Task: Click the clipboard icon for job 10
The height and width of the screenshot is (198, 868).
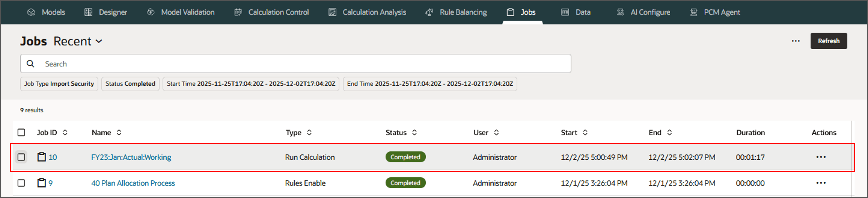Action: click(x=42, y=157)
